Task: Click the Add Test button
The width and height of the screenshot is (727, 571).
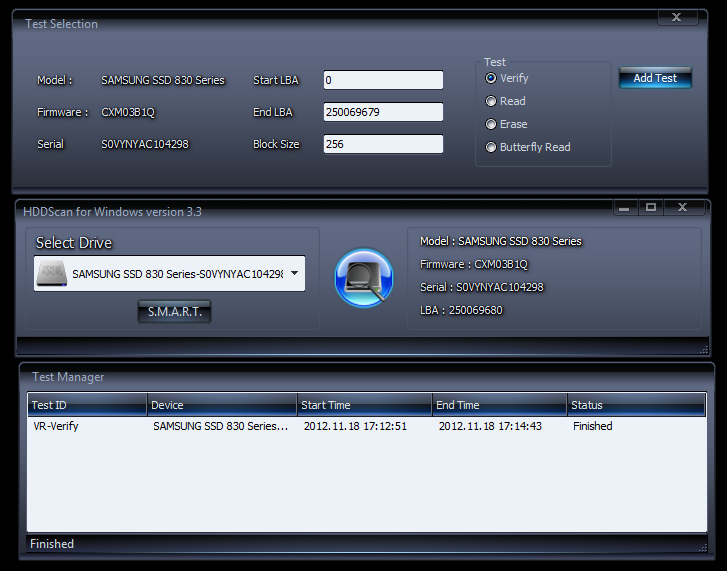Action: coord(655,78)
